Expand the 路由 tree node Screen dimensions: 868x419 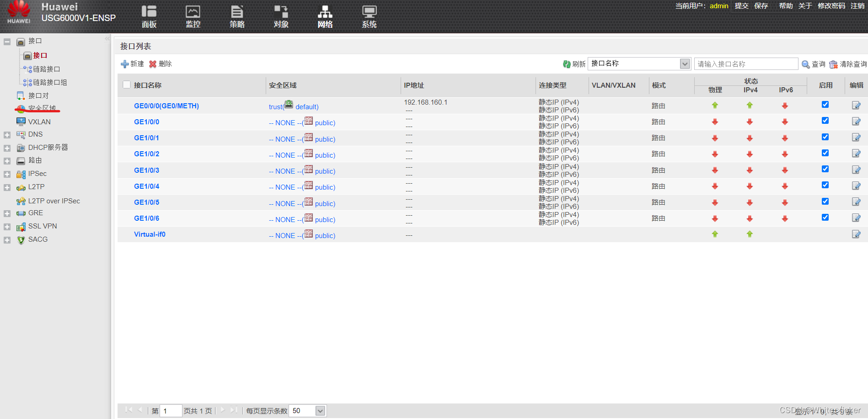pyautogui.click(x=7, y=161)
